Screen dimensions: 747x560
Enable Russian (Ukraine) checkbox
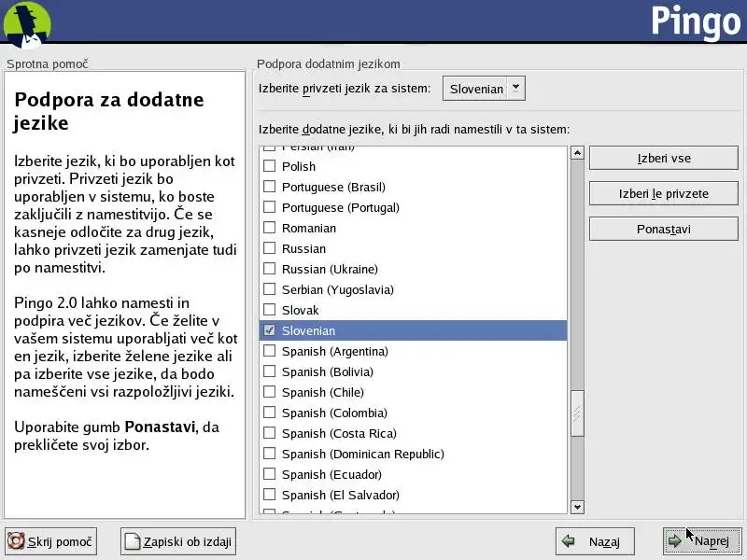(x=269, y=269)
